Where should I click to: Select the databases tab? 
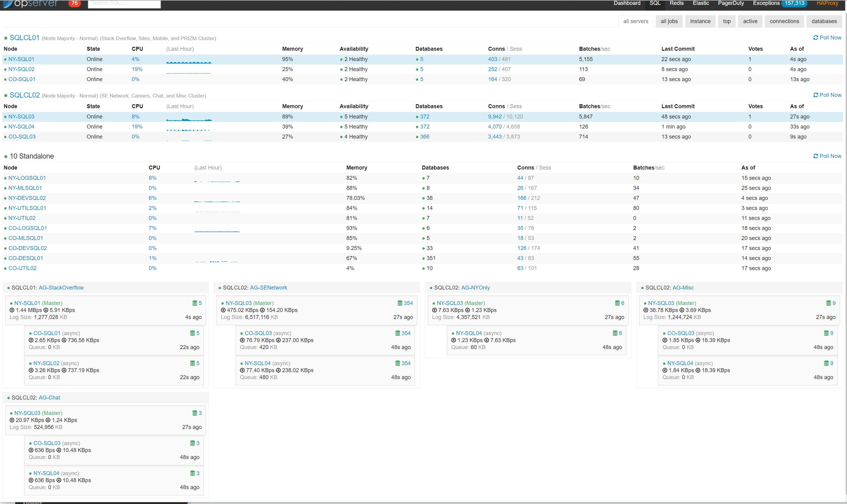824,21
